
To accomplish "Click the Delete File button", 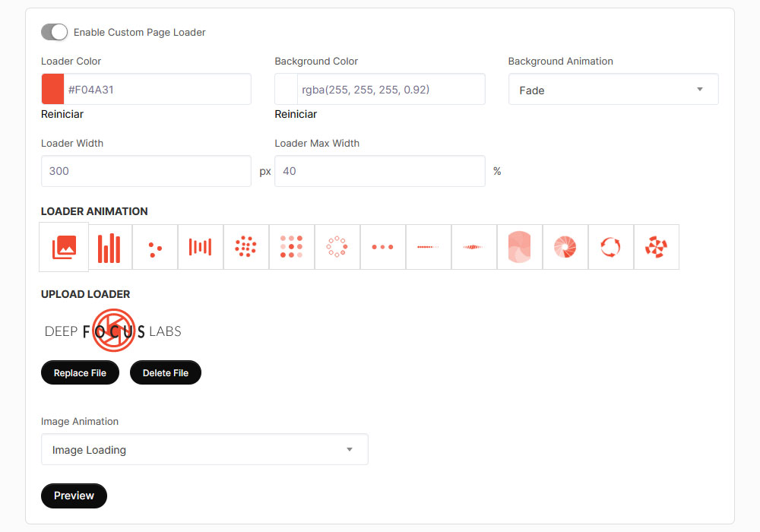I will [165, 372].
